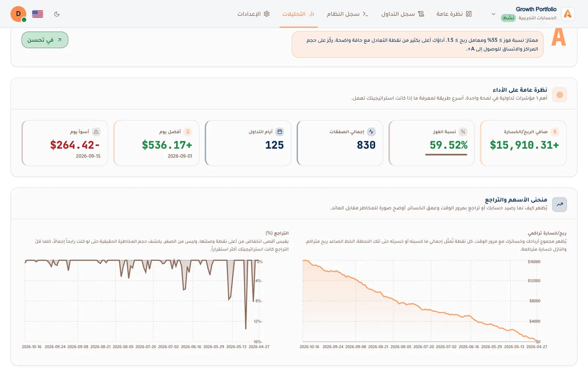
Task: Click the pulse icon on total trades card
Action: click(x=371, y=131)
